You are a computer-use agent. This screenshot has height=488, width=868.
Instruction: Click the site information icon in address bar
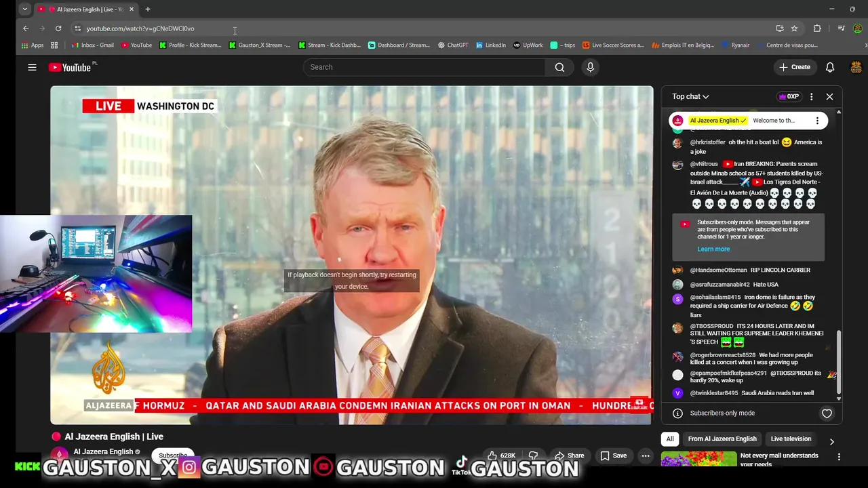[77, 28]
